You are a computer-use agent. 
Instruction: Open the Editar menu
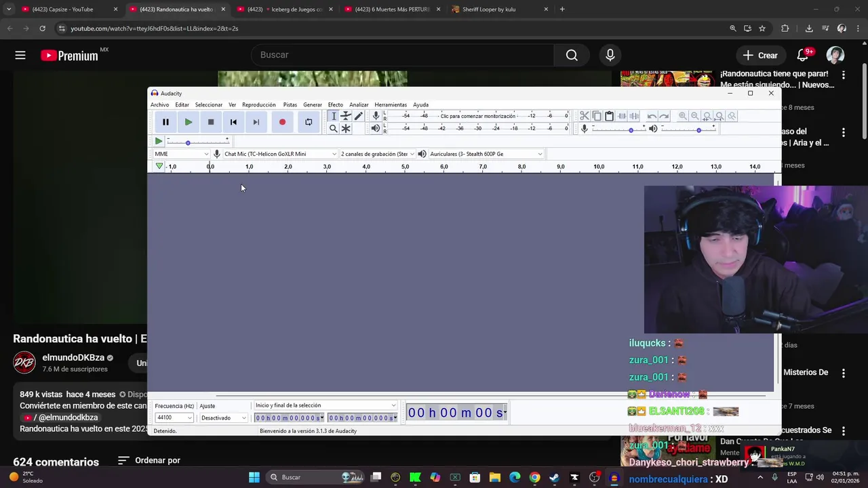tap(182, 105)
